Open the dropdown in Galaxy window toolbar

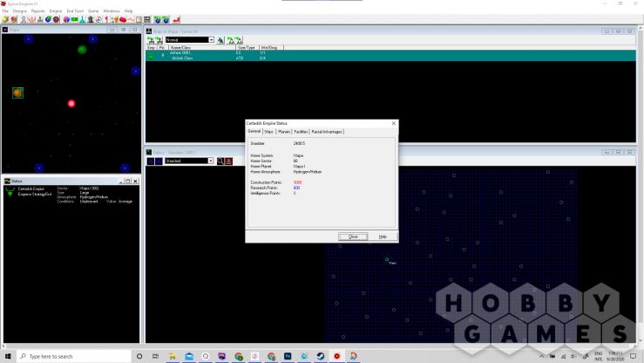(x=210, y=161)
